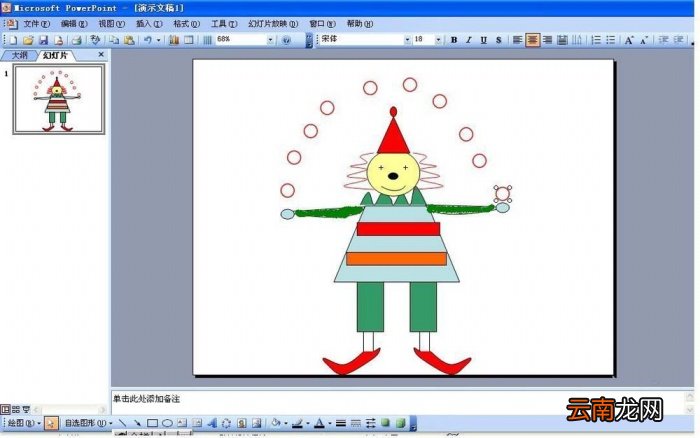Open the font size 18 dropdown
This screenshot has width=700, height=438.
[x=438, y=40]
